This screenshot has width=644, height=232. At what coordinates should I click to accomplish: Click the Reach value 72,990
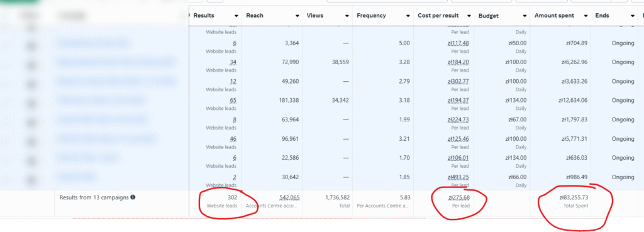click(290, 62)
